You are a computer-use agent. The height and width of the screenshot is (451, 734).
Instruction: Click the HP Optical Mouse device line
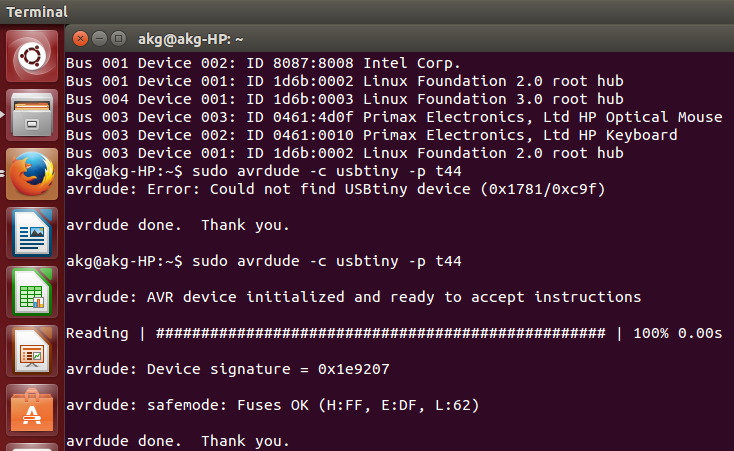point(394,117)
